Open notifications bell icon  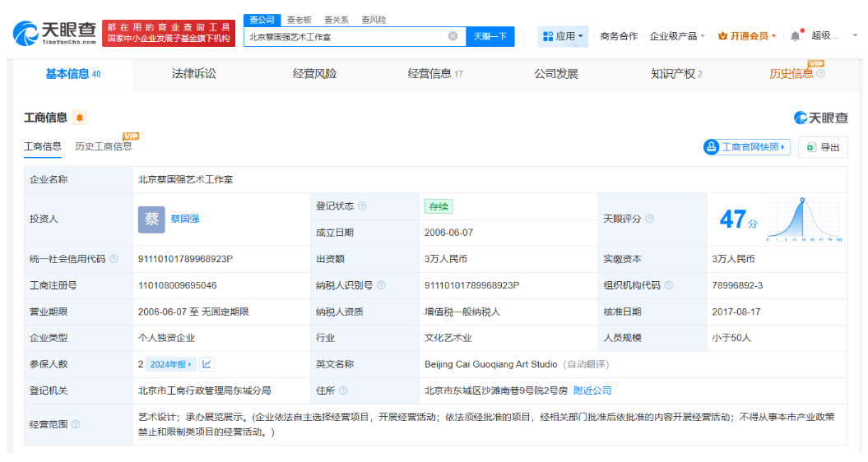[796, 36]
